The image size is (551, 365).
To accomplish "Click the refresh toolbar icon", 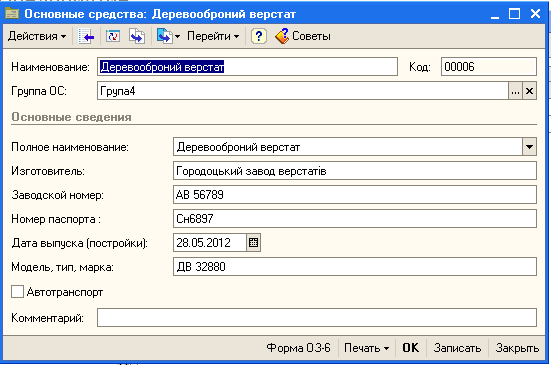I will pyautogui.click(x=113, y=36).
